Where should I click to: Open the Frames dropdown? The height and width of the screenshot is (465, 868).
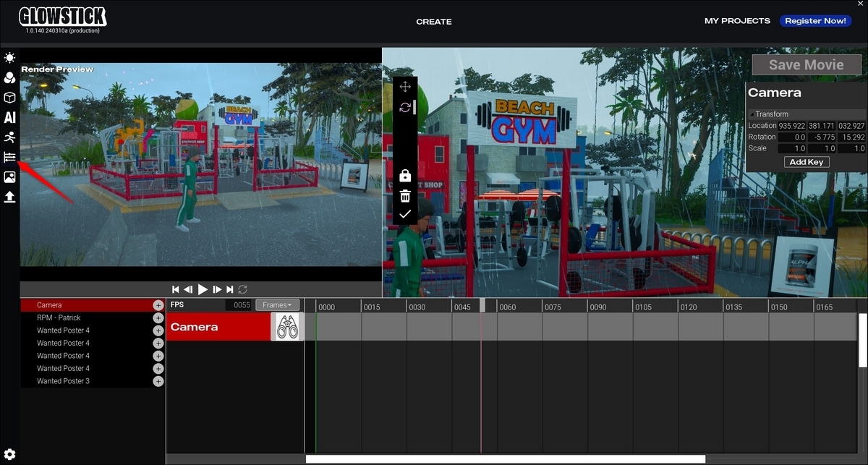(277, 305)
